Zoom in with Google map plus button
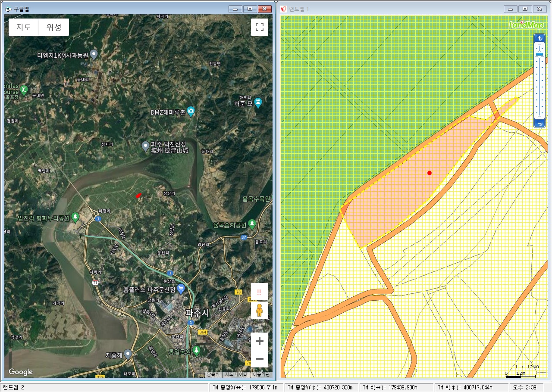Viewport: 552px width, 392px height. point(260,342)
